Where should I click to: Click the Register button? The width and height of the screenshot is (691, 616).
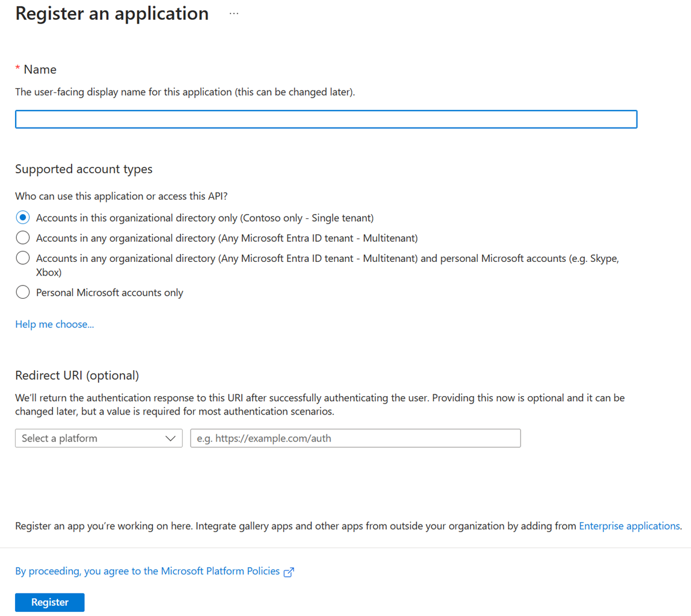[50, 602]
